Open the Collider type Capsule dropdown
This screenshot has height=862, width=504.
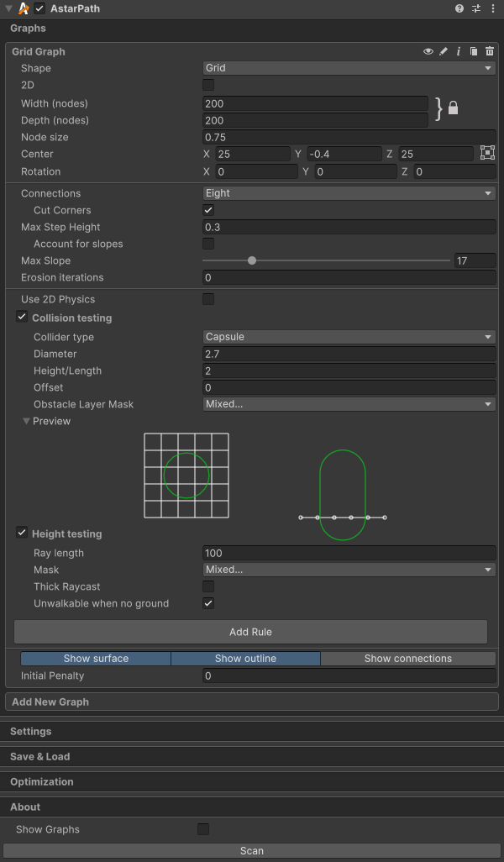point(349,337)
